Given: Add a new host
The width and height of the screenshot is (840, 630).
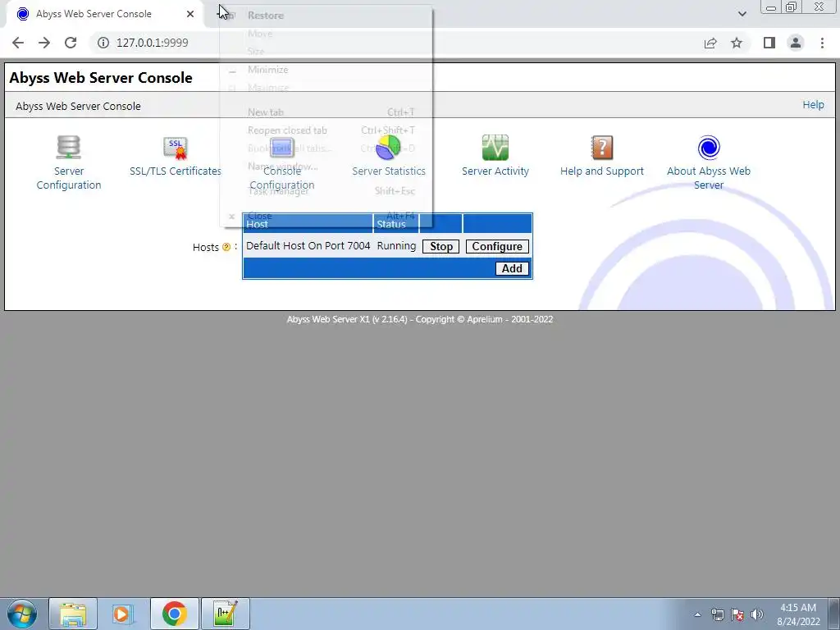Looking at the screenshot, I should click(x=512, y=268).
